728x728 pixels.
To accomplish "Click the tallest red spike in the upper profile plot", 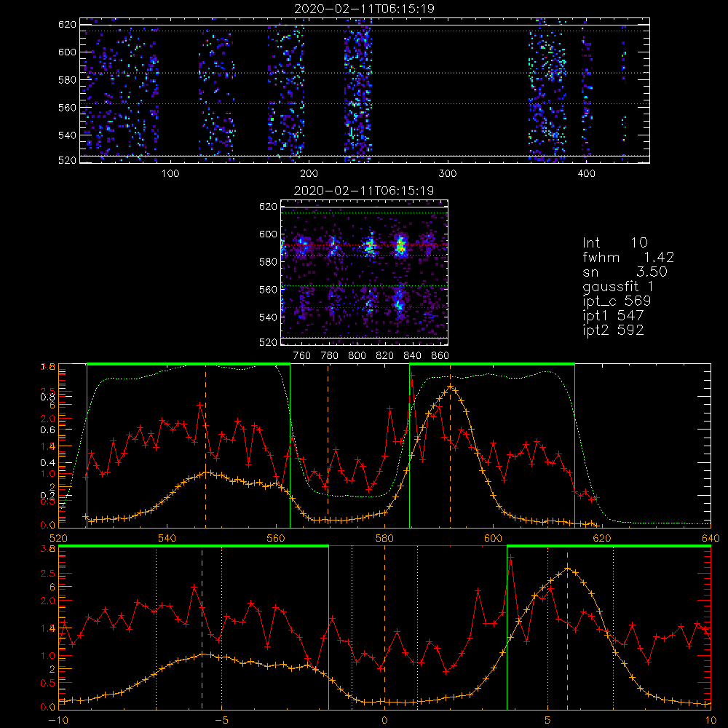I will [x=412, y=375].
